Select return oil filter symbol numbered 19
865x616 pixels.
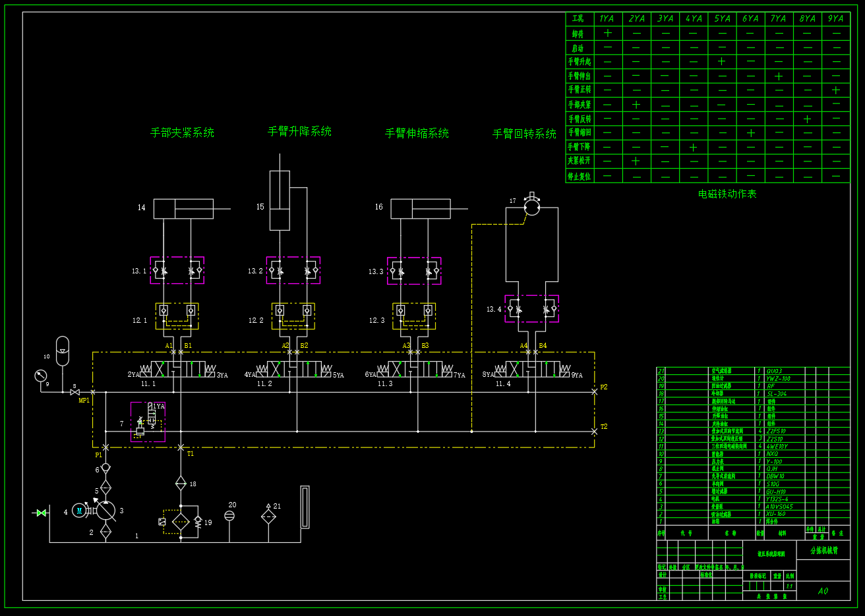point(181,522)
